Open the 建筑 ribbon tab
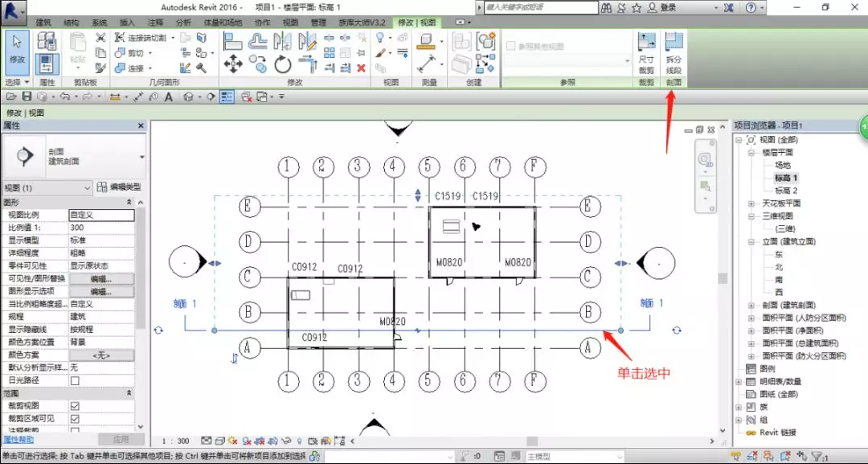 coord(43,23)
